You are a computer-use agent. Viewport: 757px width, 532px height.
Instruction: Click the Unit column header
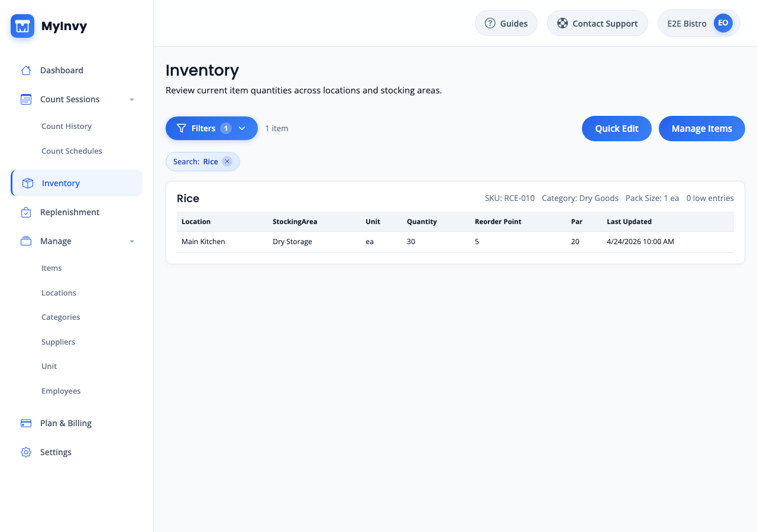[x=373, y=222]
